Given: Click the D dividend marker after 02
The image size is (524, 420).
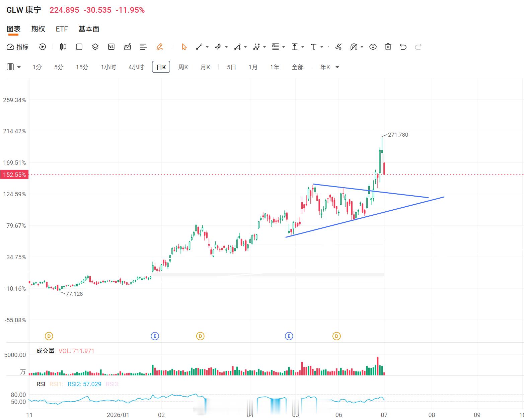Looking at the screenshot, I should click(200, 336).
